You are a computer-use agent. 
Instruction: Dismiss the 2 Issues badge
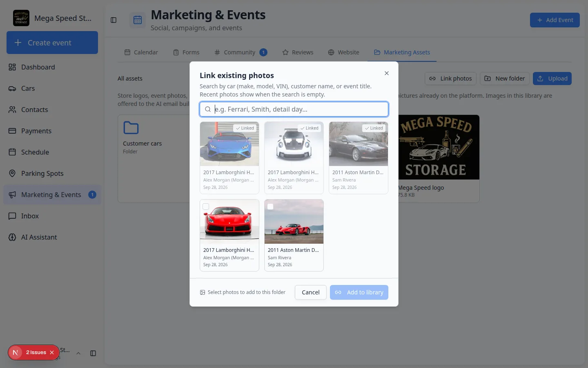[x=52, y=352]
